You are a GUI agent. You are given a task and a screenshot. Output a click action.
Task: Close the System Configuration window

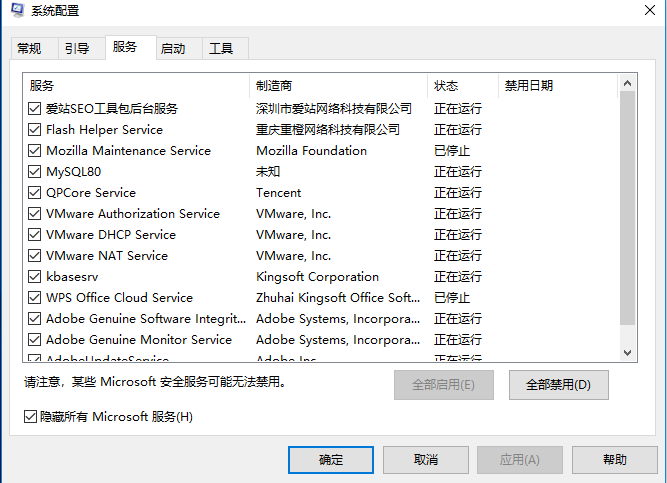coord(643,11)
